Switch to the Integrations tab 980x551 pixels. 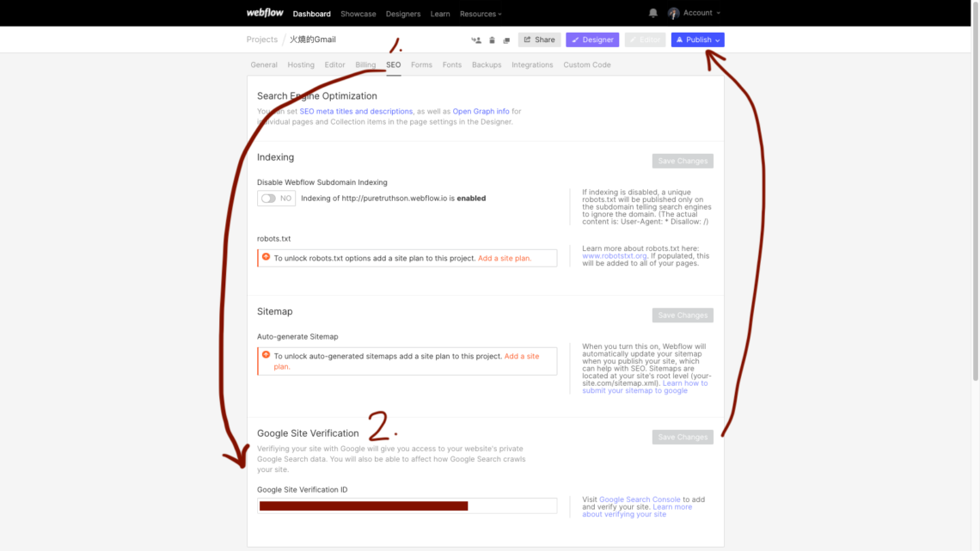pyautogui.click(x=532, y=65)
